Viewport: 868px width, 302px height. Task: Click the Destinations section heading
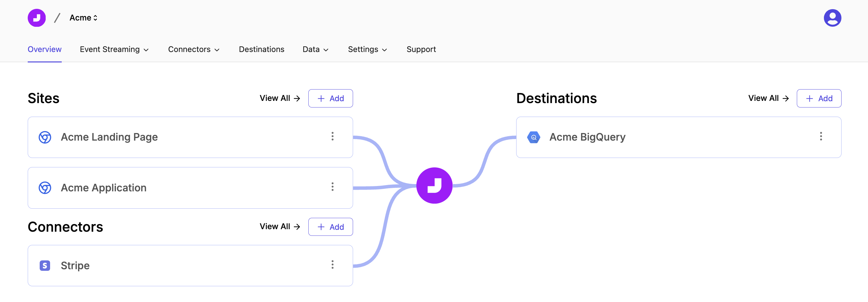(x=556, y=99)
